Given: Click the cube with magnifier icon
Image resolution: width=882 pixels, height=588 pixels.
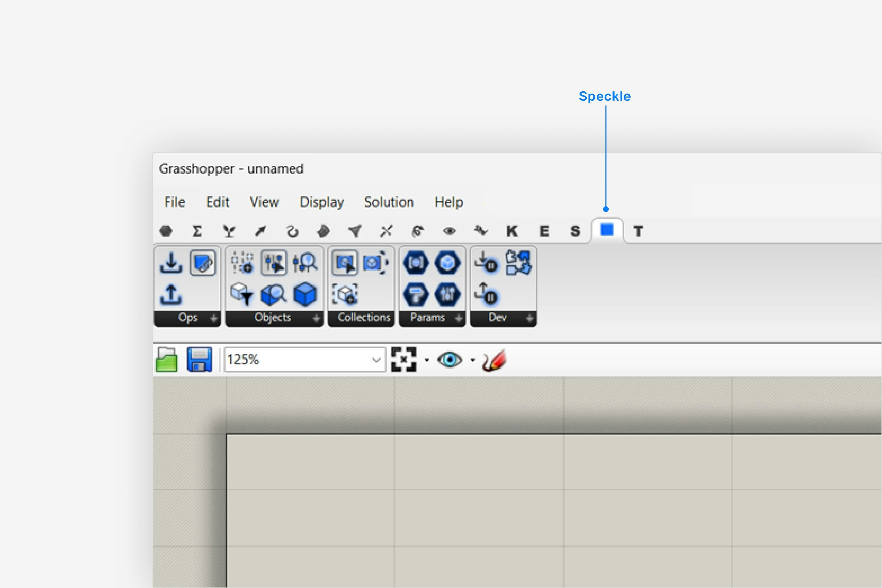Looking at the screenshot, I should 273,294.
